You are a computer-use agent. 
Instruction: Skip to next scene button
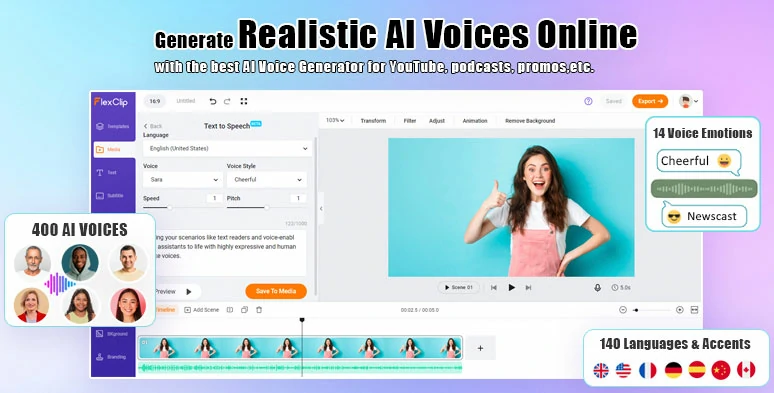tap(528, 287)
